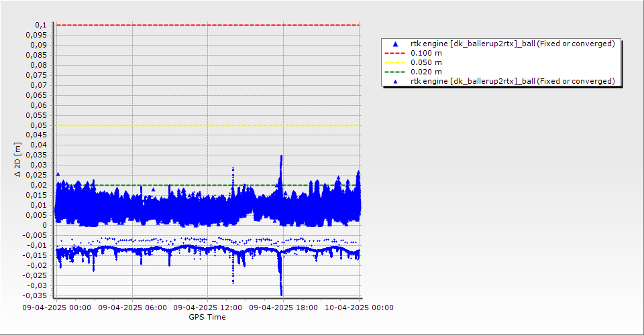Click the '-0,02' y-axis tick label
This screenshot has width=644, height=335.
[x=37, y=266]
